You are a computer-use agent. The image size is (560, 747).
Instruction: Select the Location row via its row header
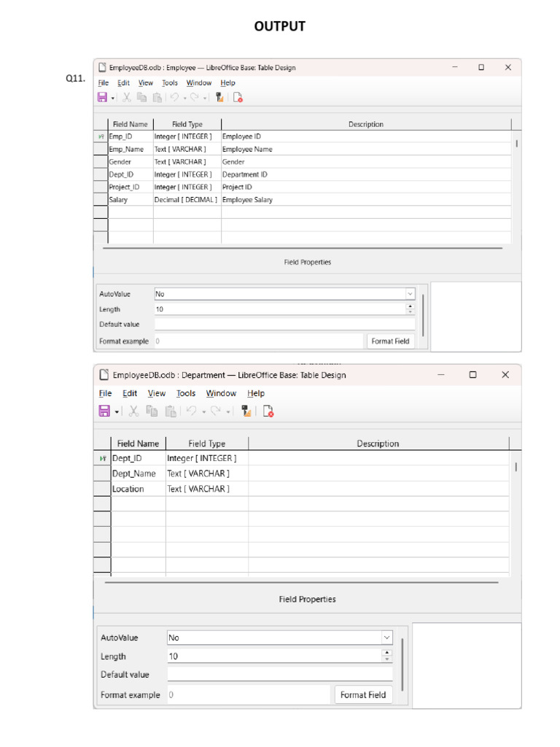click(x=102, y=489)
